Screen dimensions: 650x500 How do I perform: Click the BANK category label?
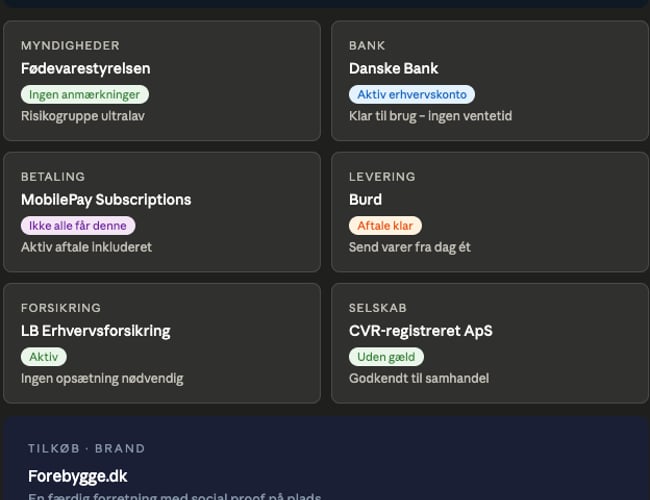click(367, 45)
